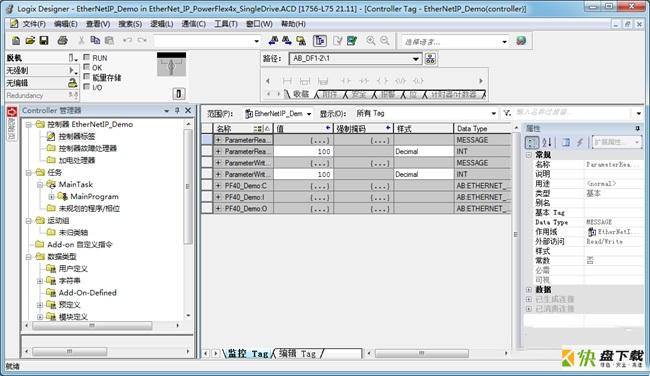Image resolution: width=650 pixels, height=376 pixels.
Task: Click the Open project folder icon
Action: (30, 41)
